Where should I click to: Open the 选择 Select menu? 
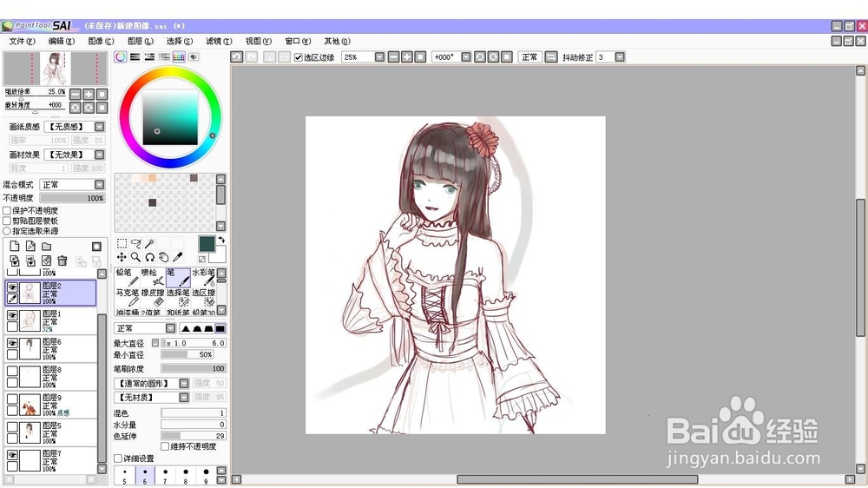180,41
